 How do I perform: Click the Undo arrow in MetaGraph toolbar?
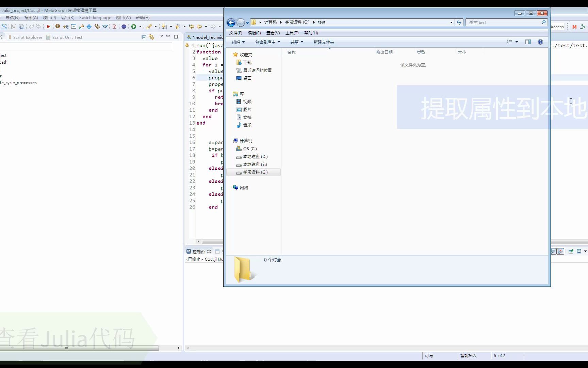click(x=31, y=27)
